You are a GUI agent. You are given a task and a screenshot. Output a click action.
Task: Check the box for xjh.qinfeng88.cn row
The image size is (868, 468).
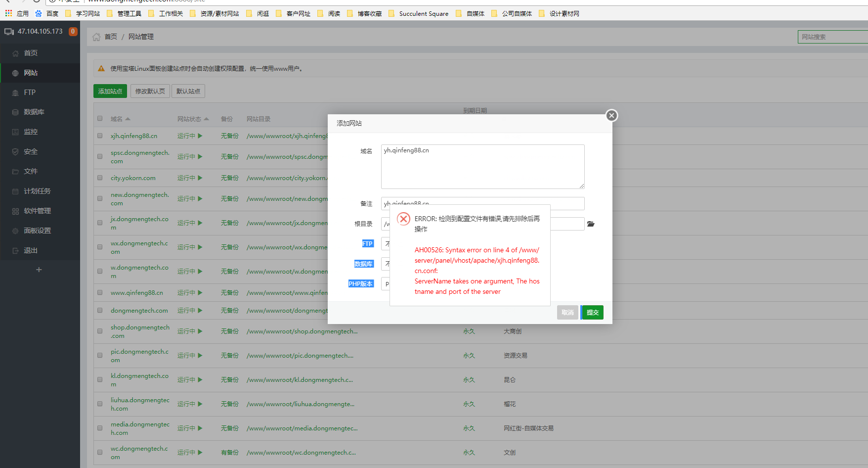pyautogui.click(x=100, y=136)
